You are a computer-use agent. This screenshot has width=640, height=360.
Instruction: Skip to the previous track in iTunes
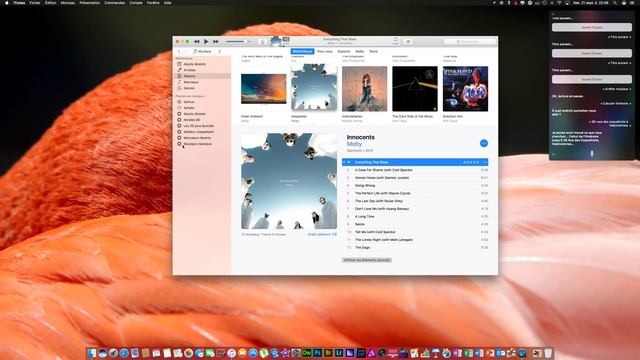pos(197,42)
